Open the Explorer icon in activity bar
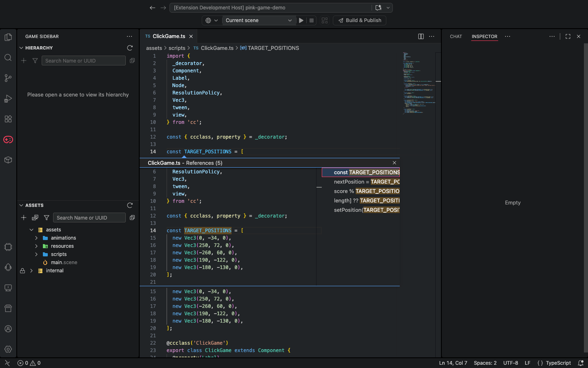 click(8, 37)
